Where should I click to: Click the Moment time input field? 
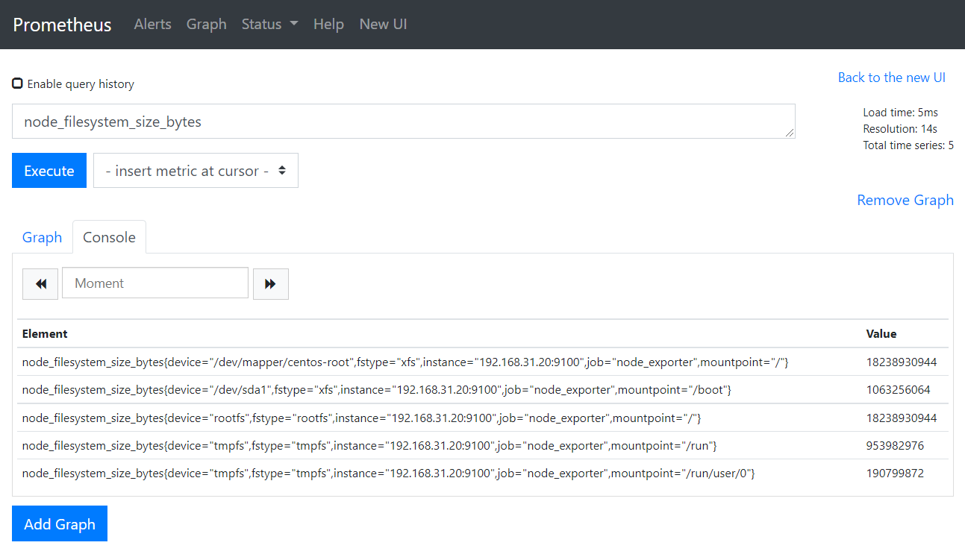(x=155, y=283)
